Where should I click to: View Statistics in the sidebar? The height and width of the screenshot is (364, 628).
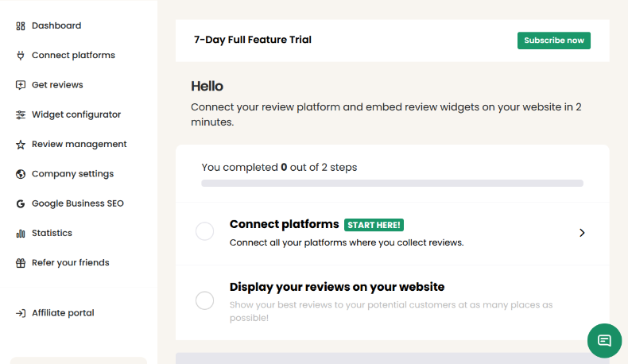coord(52,233)
